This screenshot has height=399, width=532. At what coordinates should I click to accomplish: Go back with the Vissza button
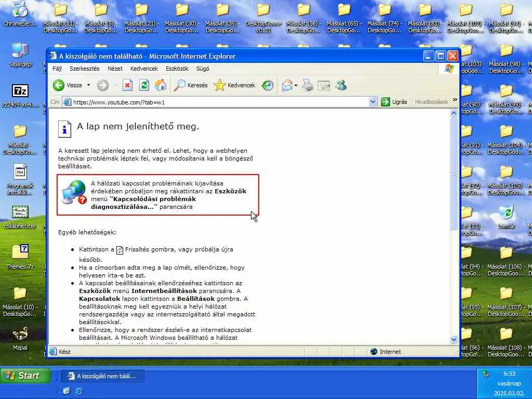[x=68, y=85]
